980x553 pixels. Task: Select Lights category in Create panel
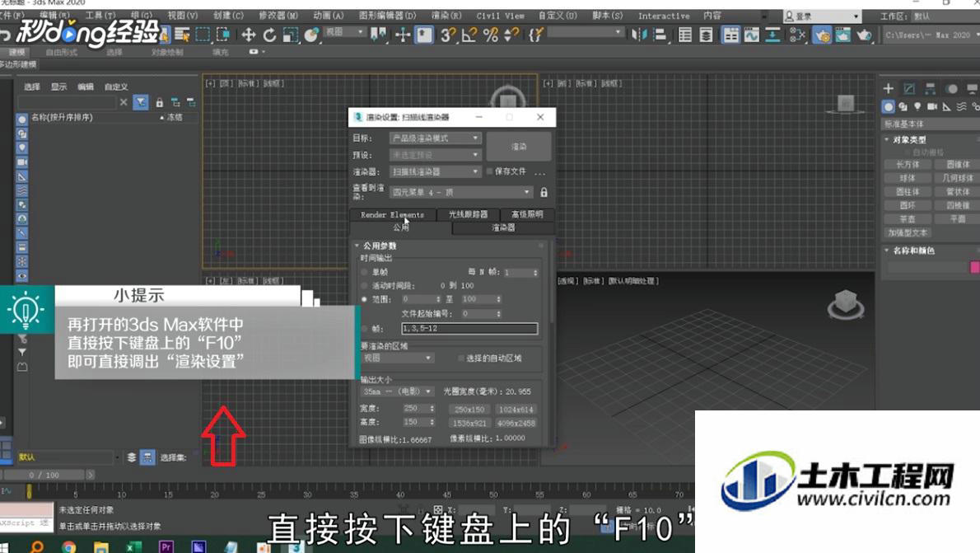point(917,107)
